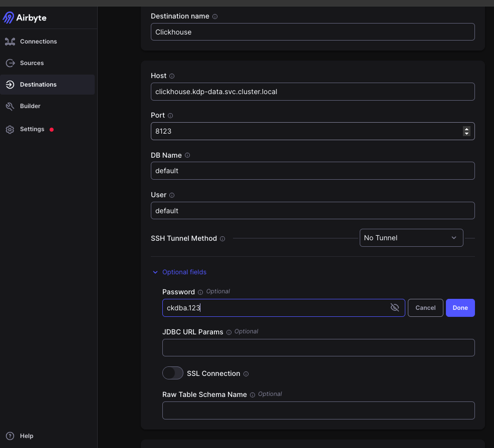Focus the JDBC URL Params field
Viewport: 494px width, 448px height.
pos(318,347)
